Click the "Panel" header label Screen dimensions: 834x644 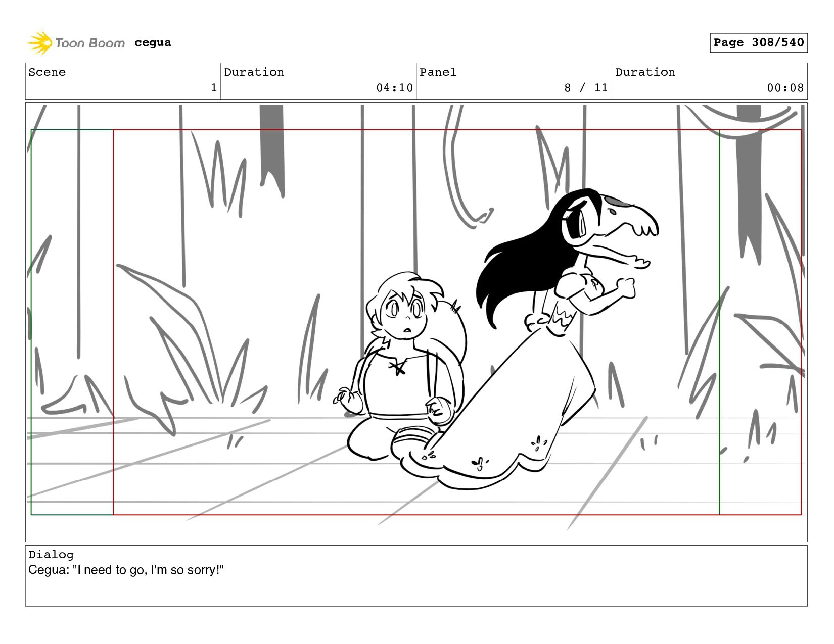click(x=438, y=72)
